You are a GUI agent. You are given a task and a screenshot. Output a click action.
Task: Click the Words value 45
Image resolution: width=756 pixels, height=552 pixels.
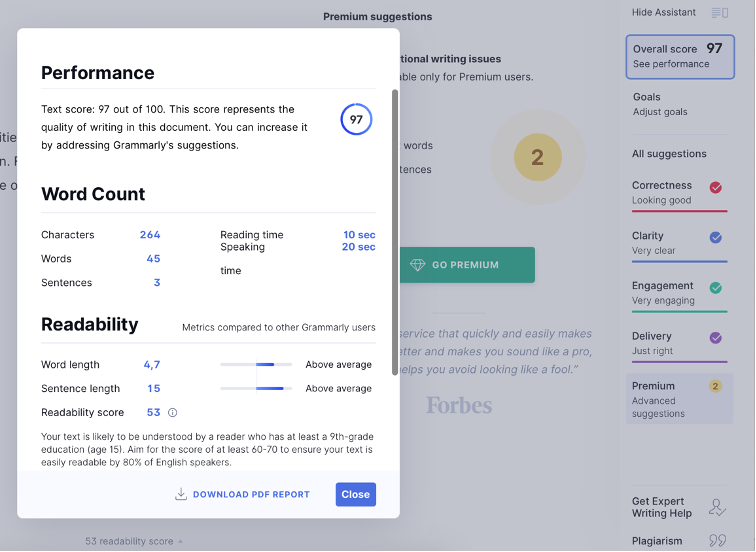click(x=153, y=259)
